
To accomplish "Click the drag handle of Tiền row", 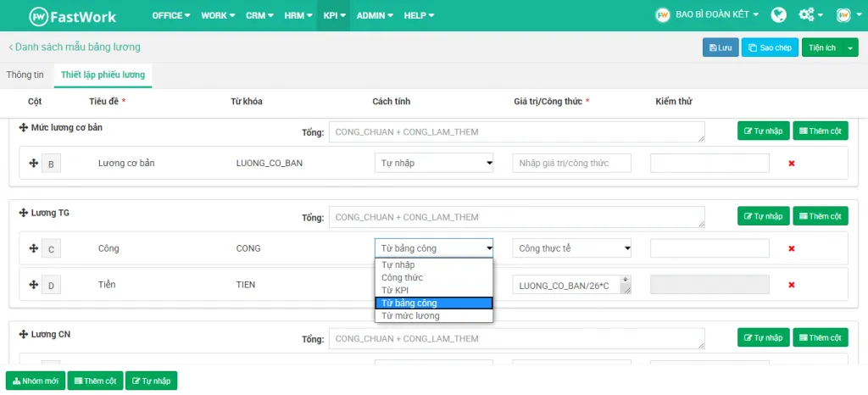I will pos(34,286).
